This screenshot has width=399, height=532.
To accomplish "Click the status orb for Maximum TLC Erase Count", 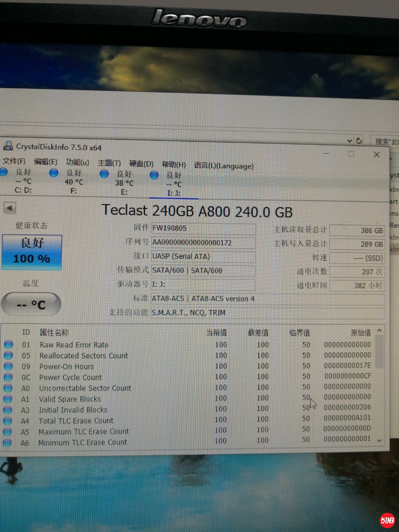I will [x=7, y=432].
